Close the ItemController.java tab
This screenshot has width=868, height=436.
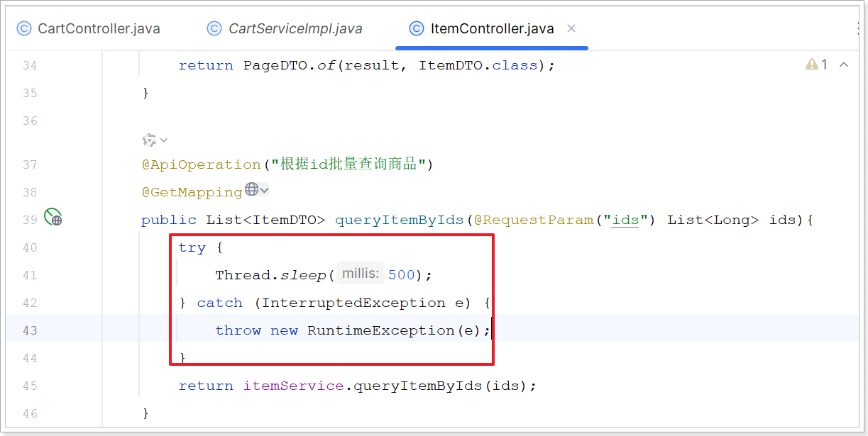tap(571, 29)
